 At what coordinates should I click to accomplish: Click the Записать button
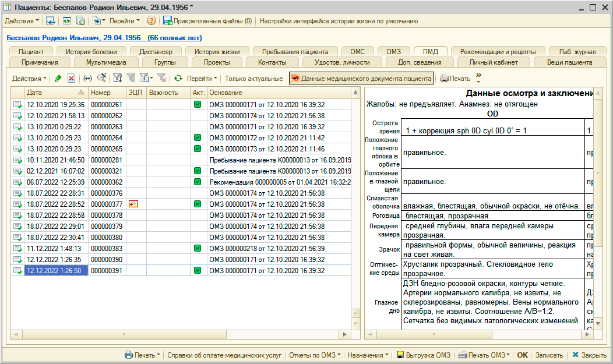coord(548,355)
